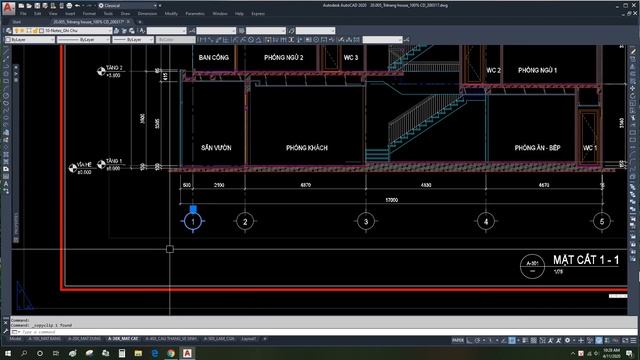Open the Classical workspace dropdown
Viewport: 640px width, 360px height.
(127, 6)
